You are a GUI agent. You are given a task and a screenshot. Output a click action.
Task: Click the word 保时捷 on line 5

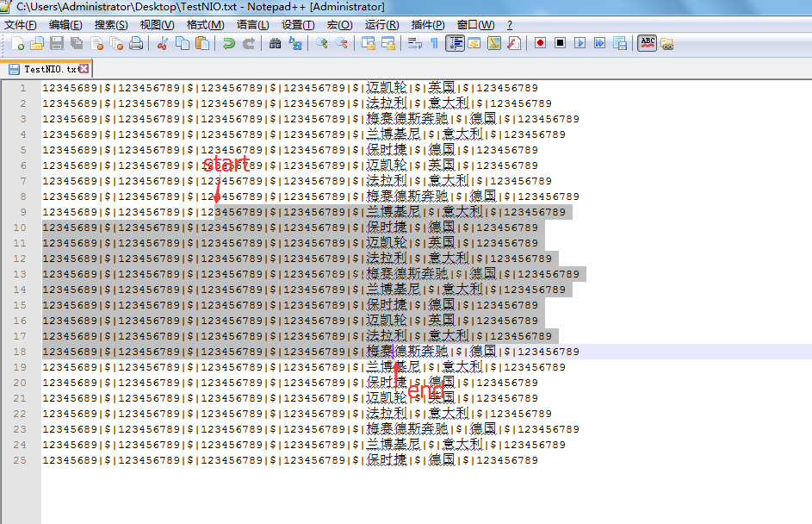pos(387,150)
